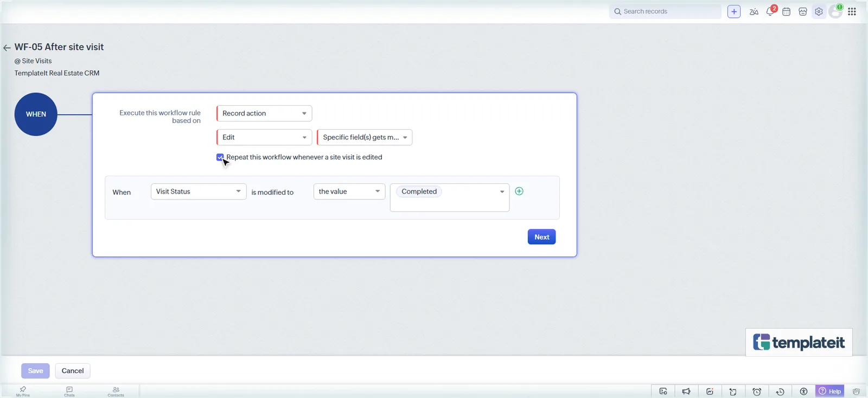
Task: Add another condition with green plus icon
Action: click(519, 191)
